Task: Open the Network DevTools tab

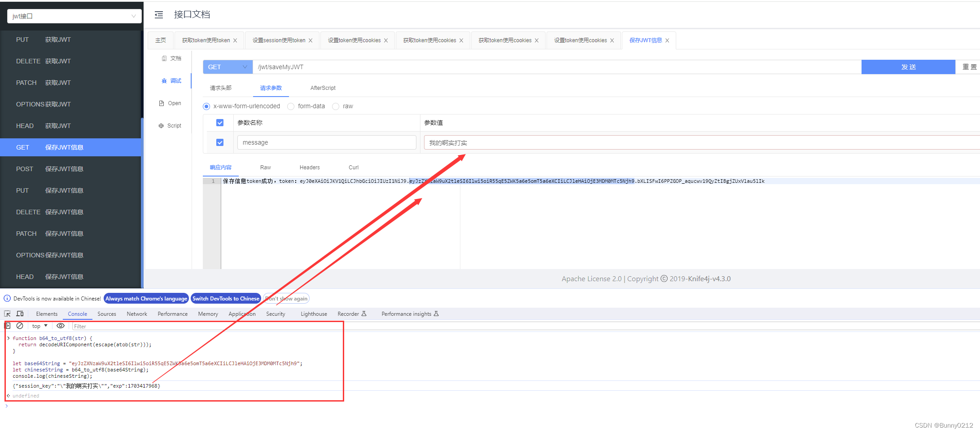Action: (137, 314)
